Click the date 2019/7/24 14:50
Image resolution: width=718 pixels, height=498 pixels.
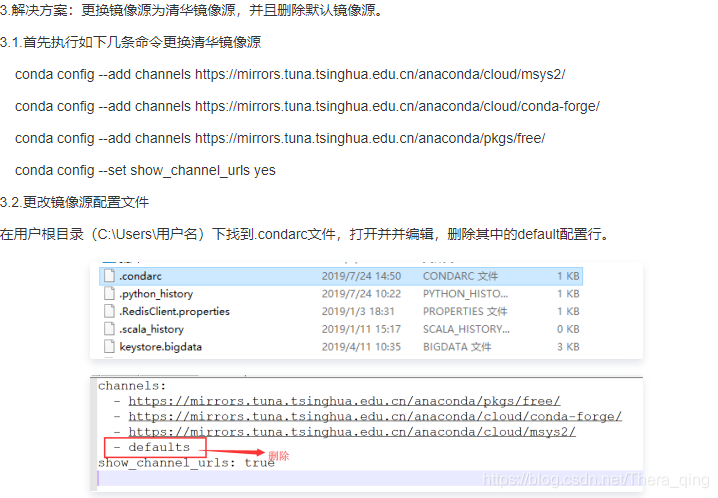(x=361, y=276)
